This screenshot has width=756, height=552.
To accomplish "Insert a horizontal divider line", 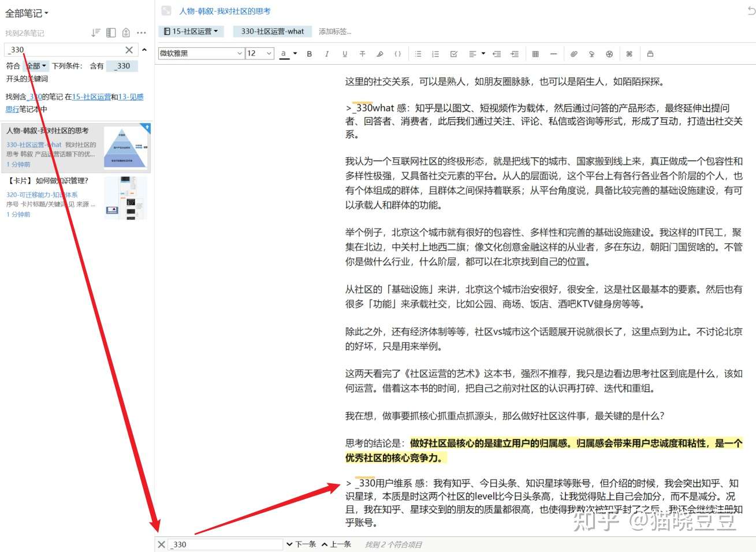I will [553, 53].
